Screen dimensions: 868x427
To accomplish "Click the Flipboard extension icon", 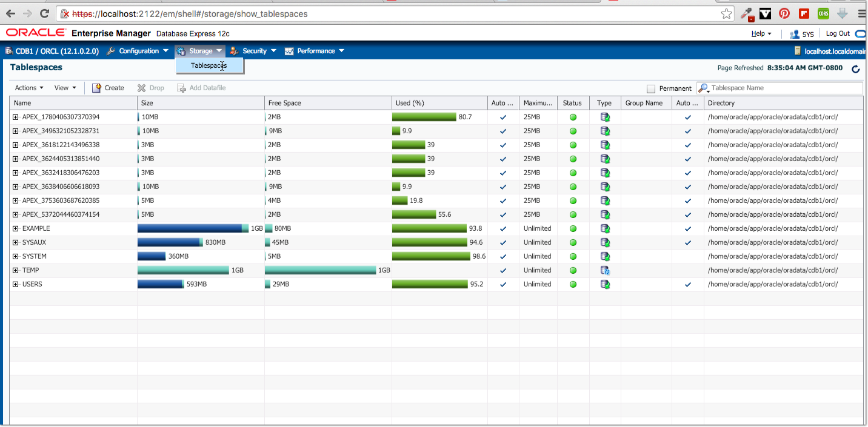I will click(804, 13).
